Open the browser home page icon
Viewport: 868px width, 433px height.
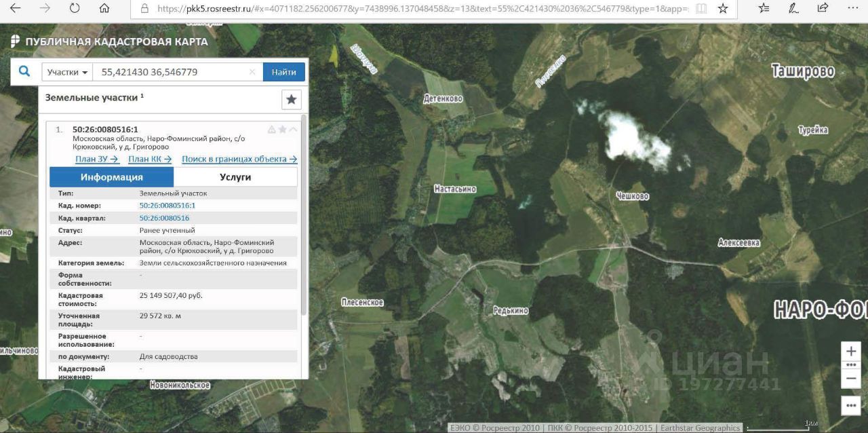coord(104,8)
